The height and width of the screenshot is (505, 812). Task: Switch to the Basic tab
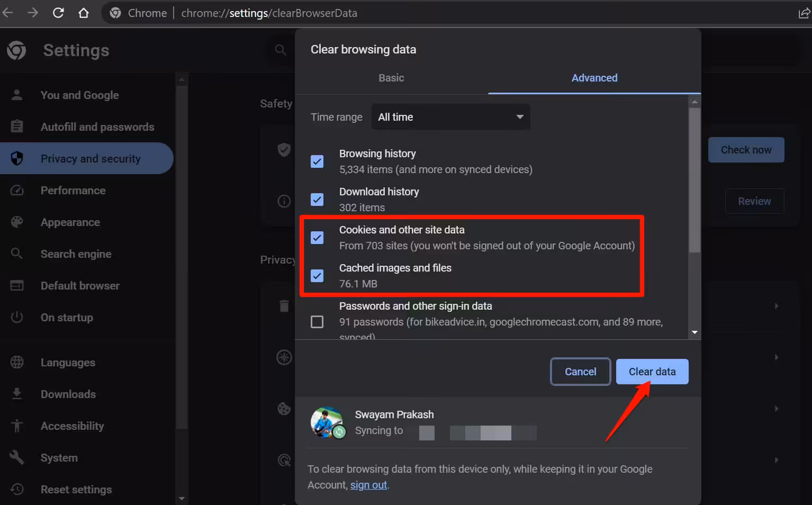tap(391, 78)
